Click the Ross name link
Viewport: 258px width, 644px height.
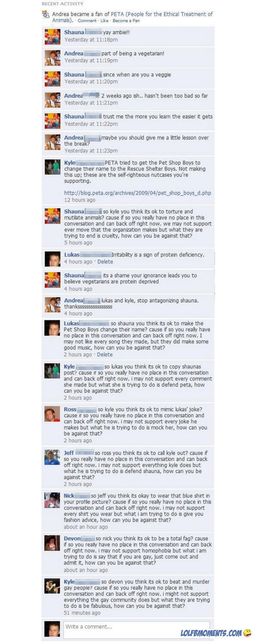pyautogui.click(x=70, y=410)
